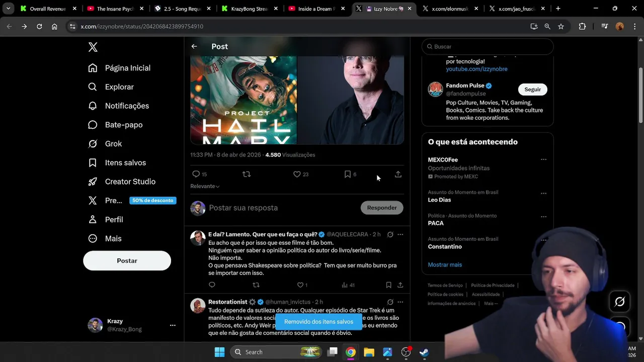Switch to The Insane Psych YouTube tab
Screen dimensions: 644x362
click(116, 9)
